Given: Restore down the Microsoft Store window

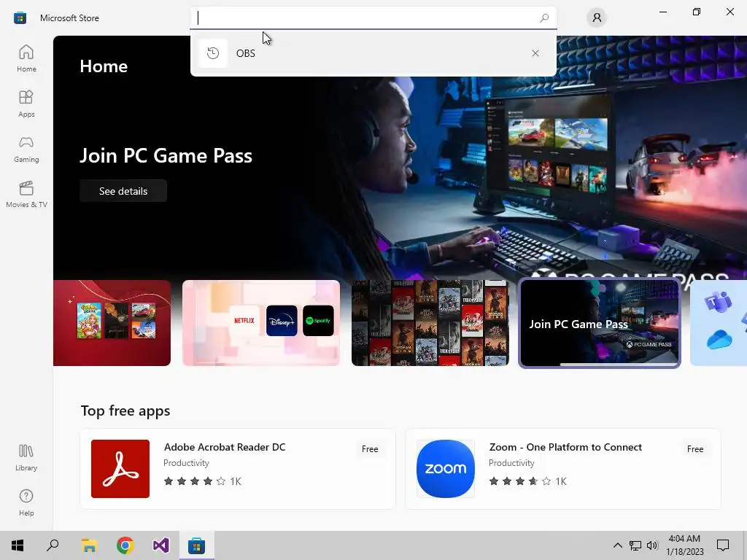Looking at the screenshot, I should [697, 12].
